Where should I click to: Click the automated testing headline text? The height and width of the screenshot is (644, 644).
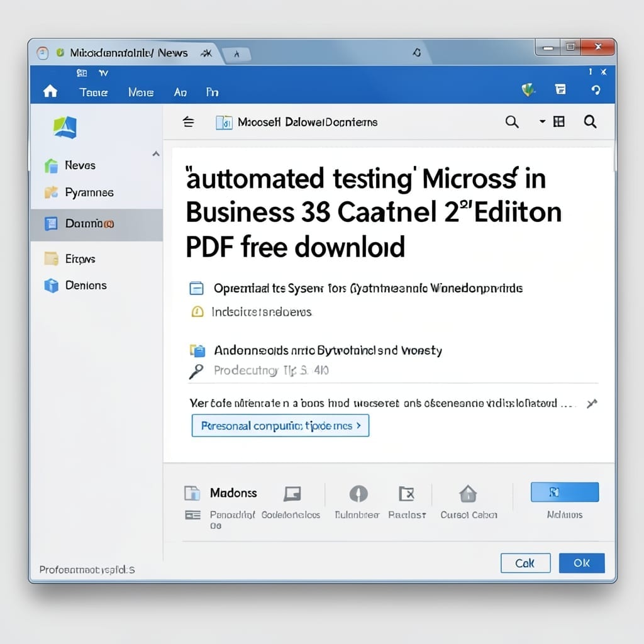coord(374,213)
